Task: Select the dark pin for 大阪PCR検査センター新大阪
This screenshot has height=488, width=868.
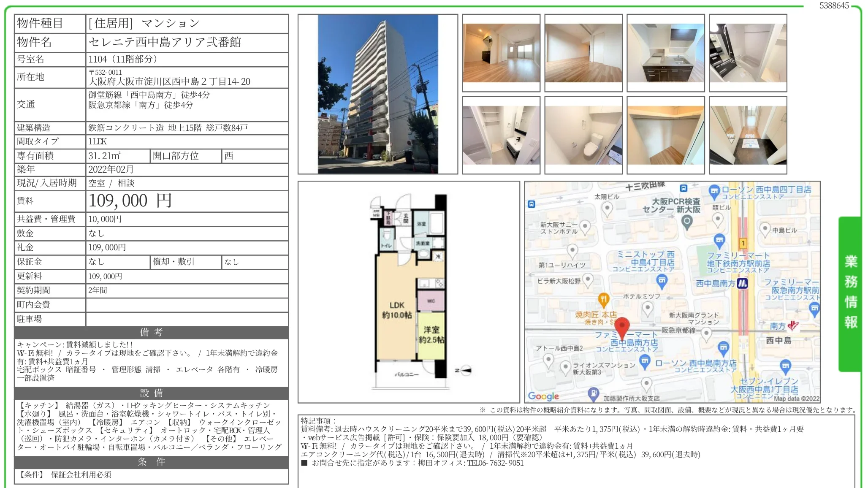Action: click(687, 221)
